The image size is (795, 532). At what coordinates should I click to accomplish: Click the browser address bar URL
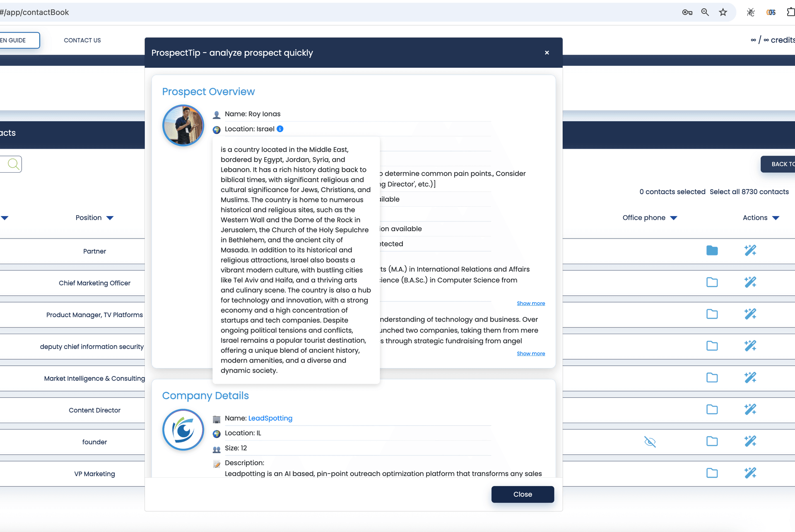(x=34, y=12)
